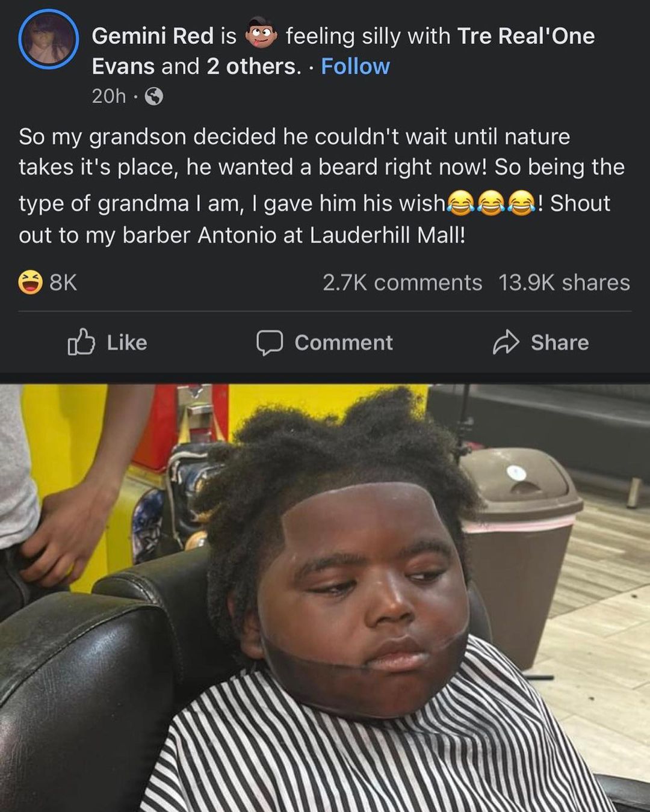650x812 pixels.
Task: View the 8K reactions count
Action: click(63, 282)
